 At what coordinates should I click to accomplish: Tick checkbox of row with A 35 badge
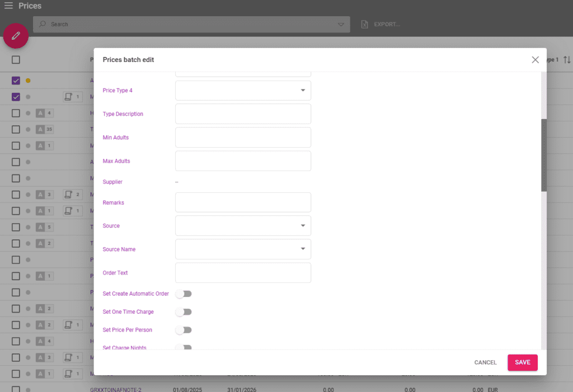(x=16, y=129)
